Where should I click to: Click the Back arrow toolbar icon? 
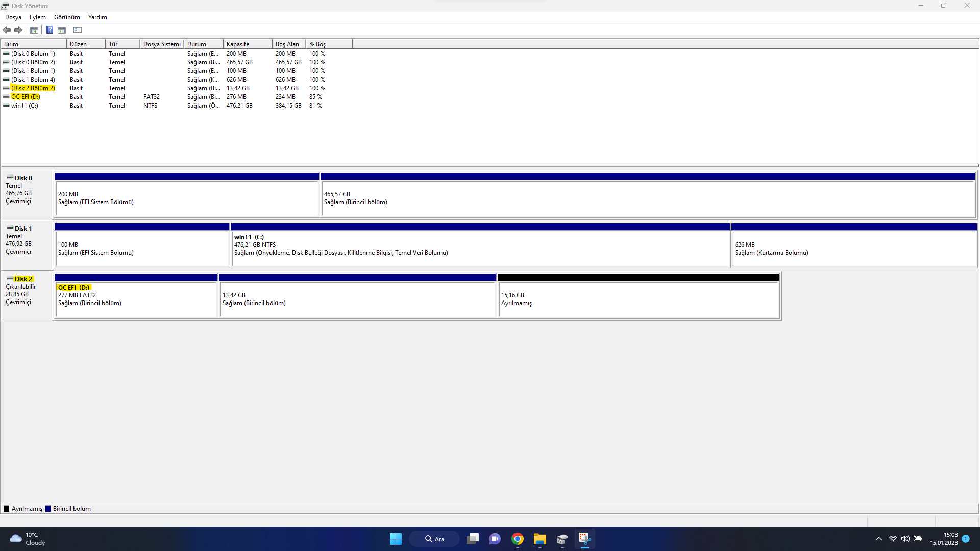pyautogui.click(x=7, y=30)
